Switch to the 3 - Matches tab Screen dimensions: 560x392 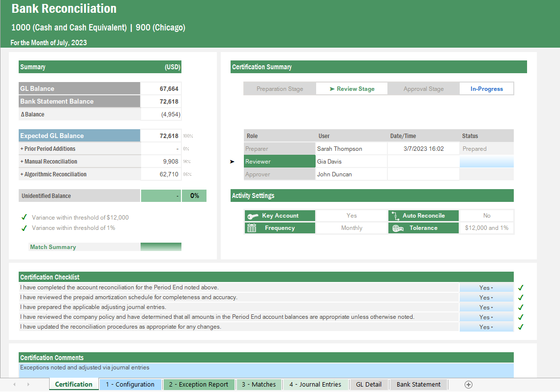click(x=259, y=385)
